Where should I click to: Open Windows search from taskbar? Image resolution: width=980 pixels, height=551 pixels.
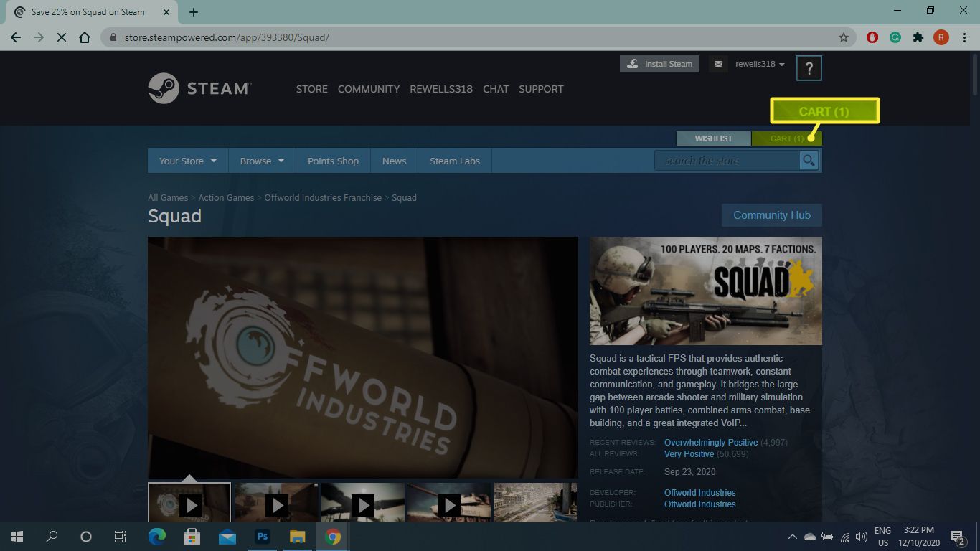(x=52, y=537)
